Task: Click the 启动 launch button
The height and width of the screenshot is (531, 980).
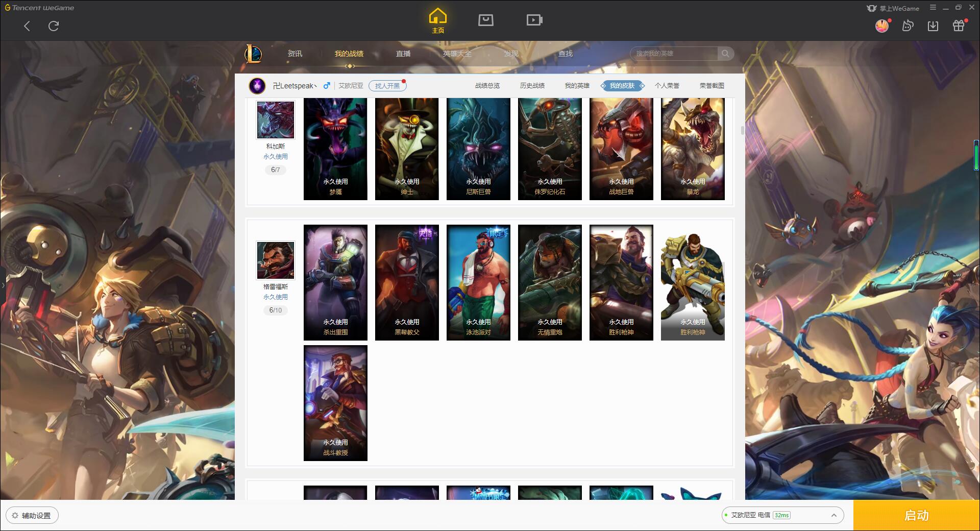Action: 917,516
